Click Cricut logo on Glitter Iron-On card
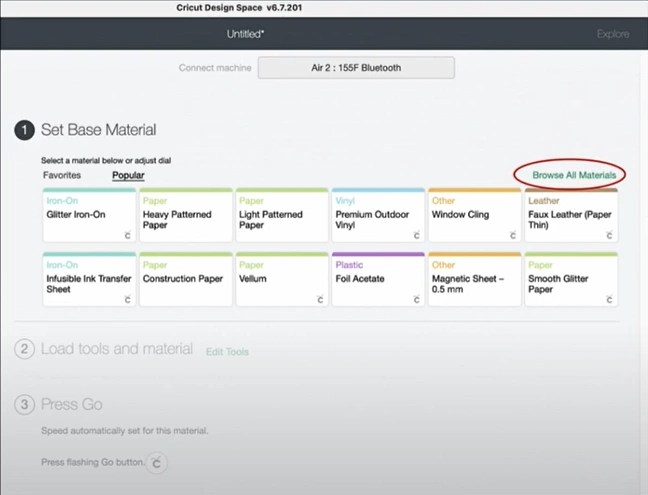The width and height of the screenshot is (648, 495). (128, 235)
